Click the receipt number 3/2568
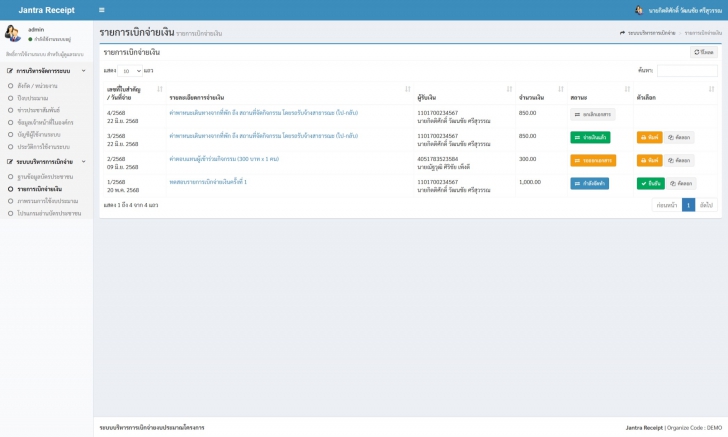 pyautogui.click(x=116, y=136)
